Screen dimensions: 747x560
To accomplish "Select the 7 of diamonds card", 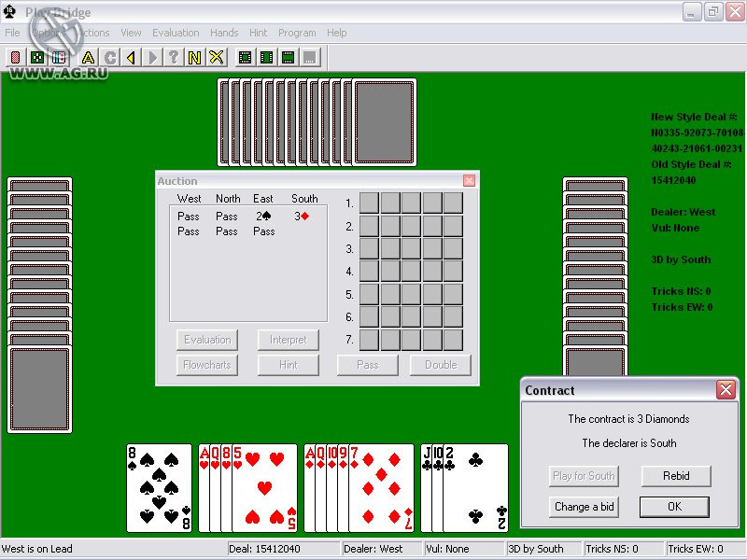I will [381, 488].
